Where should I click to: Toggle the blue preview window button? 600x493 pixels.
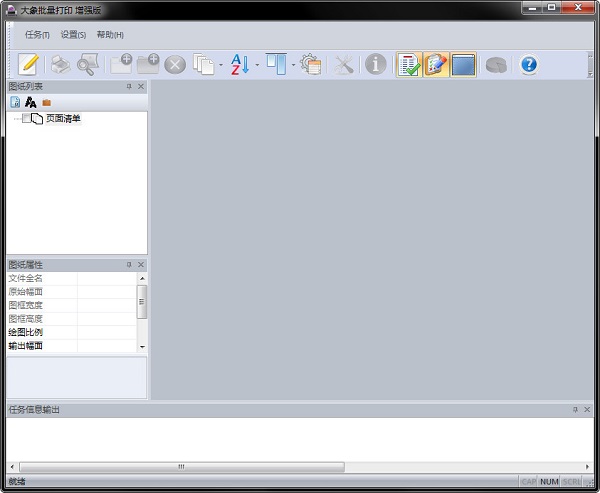(x=463, y=65)
